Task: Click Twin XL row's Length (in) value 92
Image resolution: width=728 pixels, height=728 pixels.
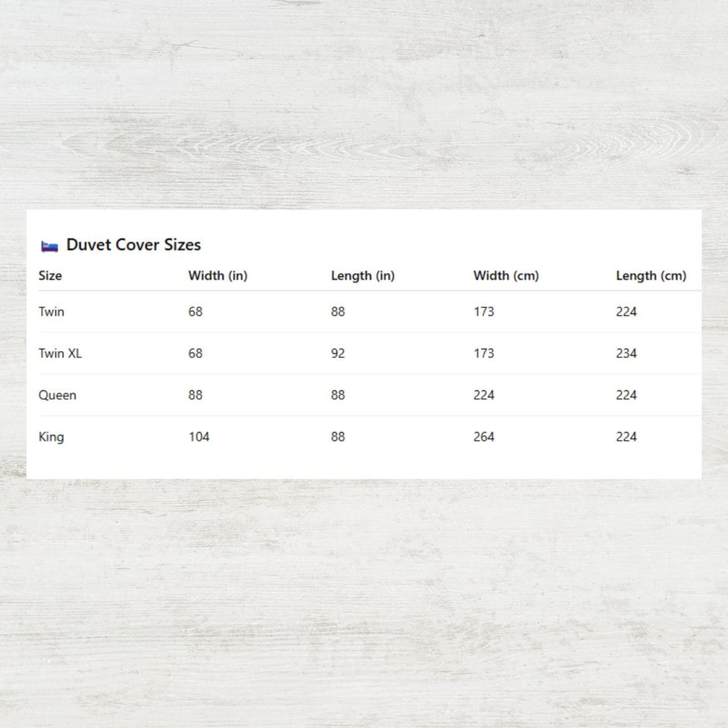Action: click(x=338, y=353)
